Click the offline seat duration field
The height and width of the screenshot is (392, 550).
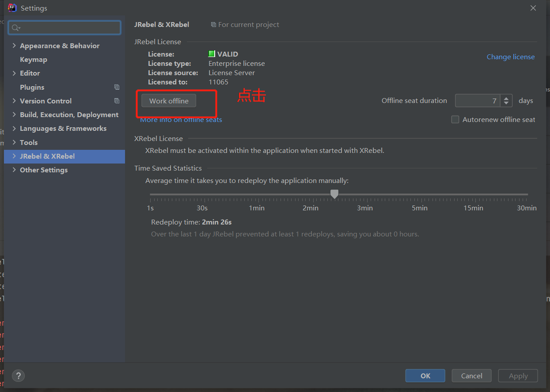478,101
